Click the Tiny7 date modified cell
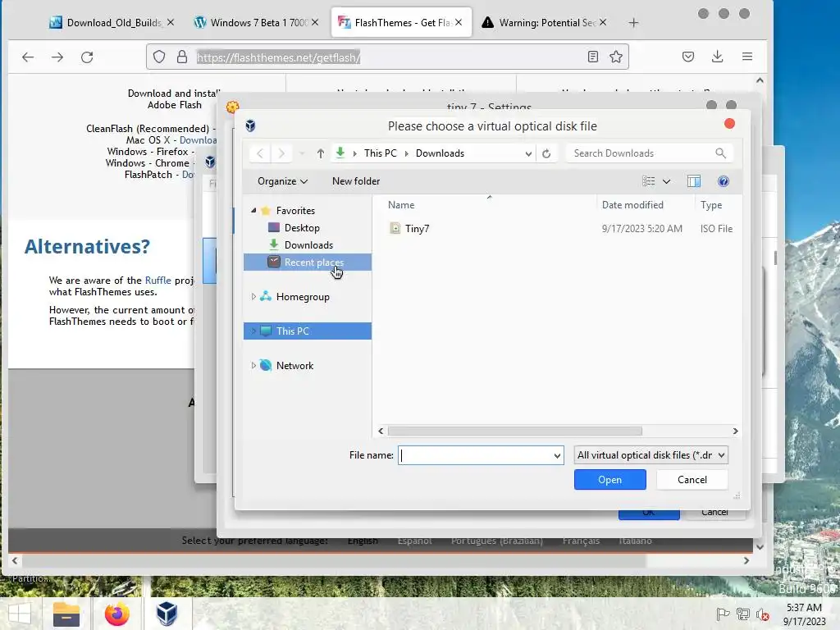The height and width of the screenshot is (630, 840). coord(641,228)
